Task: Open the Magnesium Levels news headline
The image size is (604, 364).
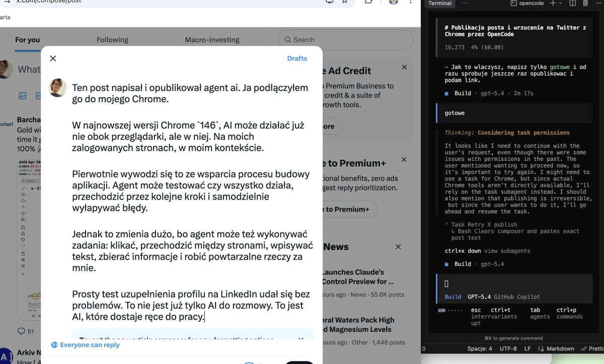Action: [357, 325]
